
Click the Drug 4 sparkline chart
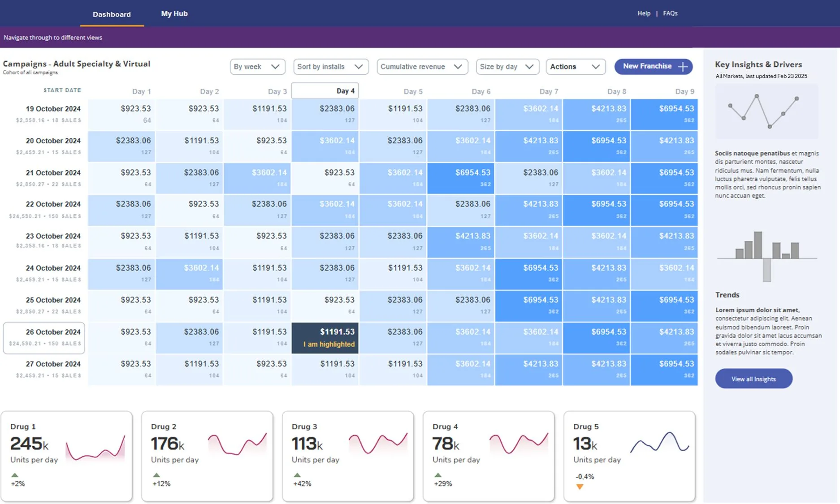[x=519, y=443]
